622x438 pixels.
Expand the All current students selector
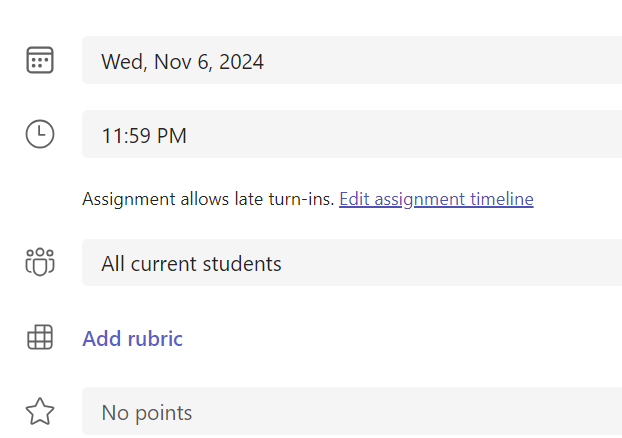click(350, 263)
